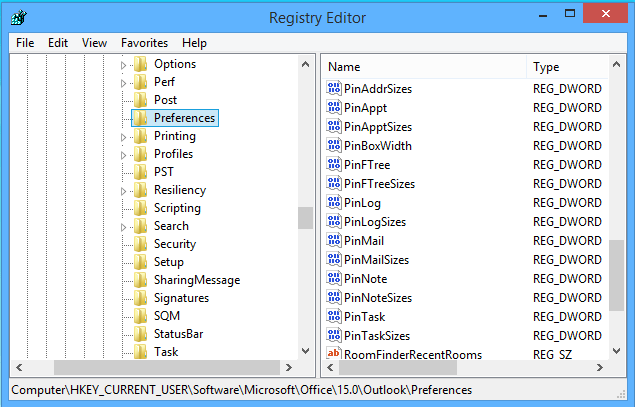Open the View menu
The height and width of the screenshot is (407, 635).
pos(94,43)
